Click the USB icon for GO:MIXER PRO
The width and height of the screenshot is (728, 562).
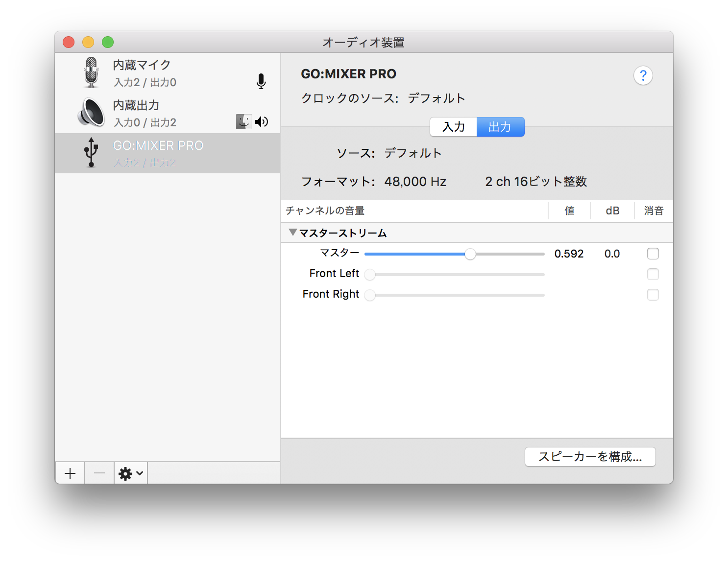pos(91,152)
